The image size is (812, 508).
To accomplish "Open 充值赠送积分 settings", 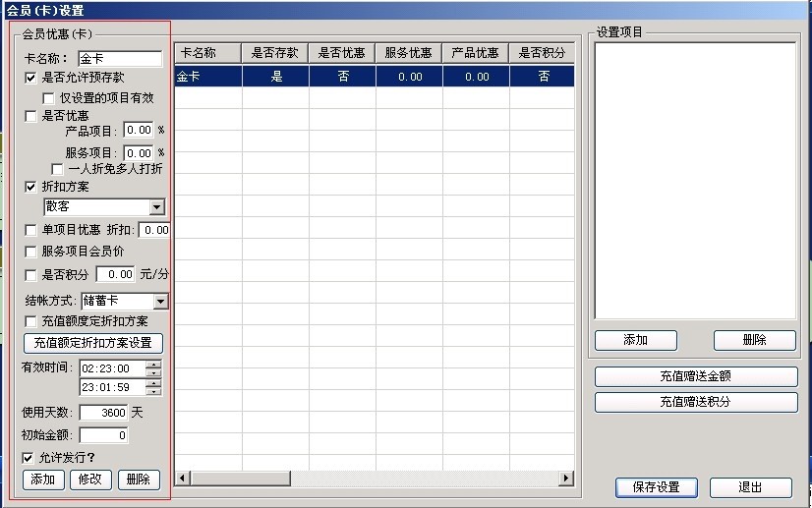I will [x=696, y=402].
